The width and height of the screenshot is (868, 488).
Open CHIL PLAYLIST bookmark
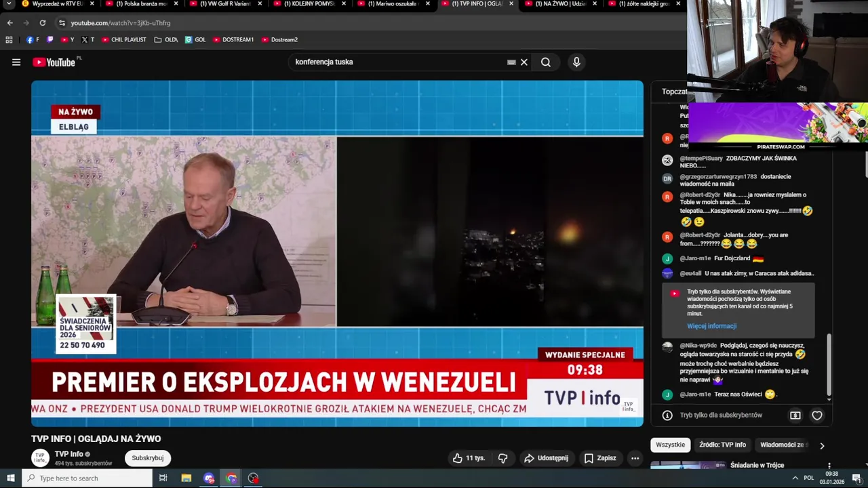point(123,40)
